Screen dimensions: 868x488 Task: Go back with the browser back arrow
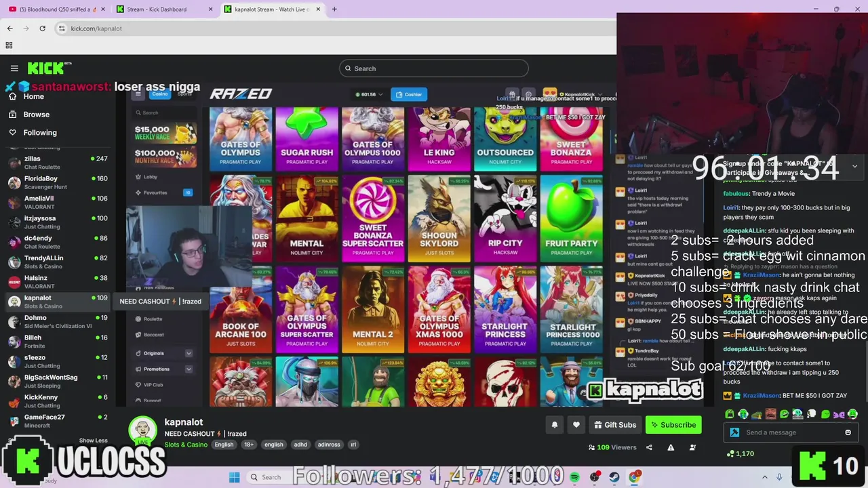[9, 28]
